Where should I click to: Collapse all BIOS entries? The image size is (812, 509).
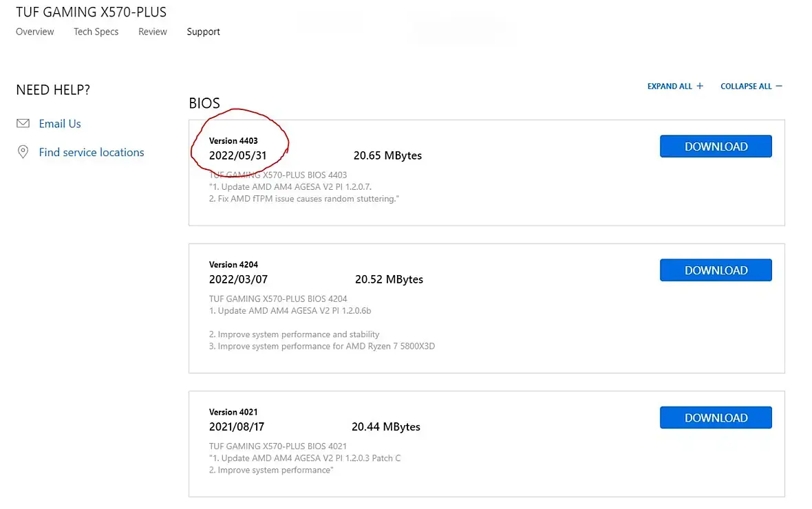coord(751,86)
